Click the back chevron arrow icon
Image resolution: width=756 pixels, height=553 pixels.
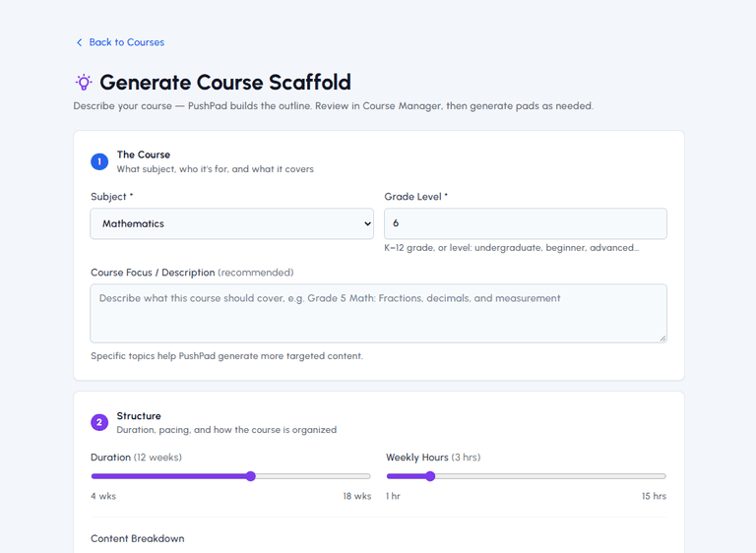pos(80,42)
